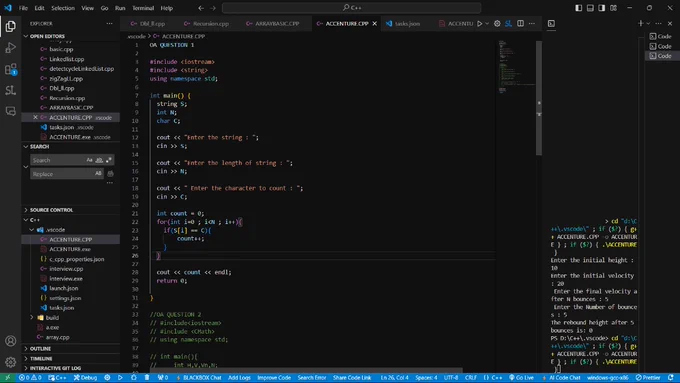The height and width of the screenshot is (383, 680).
Task: Toggle primary side bar visibility
Action: [x=579, y=8]
